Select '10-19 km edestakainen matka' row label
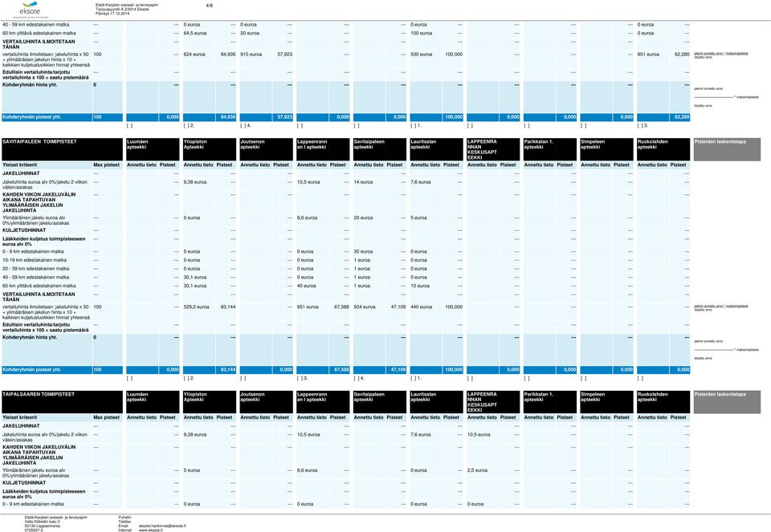 coord(35,260)
